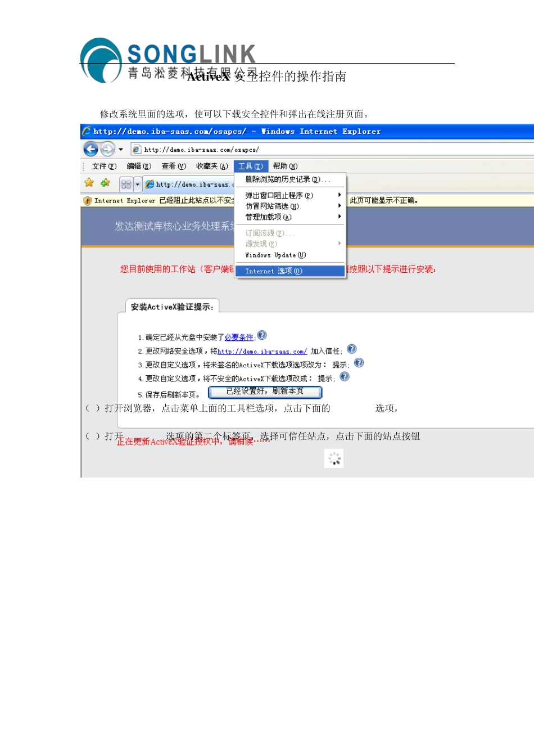Open the 收藏夹(A) menu
This screenshot has height=756, width=534.
pyautogui.click(x=212, y=166)
